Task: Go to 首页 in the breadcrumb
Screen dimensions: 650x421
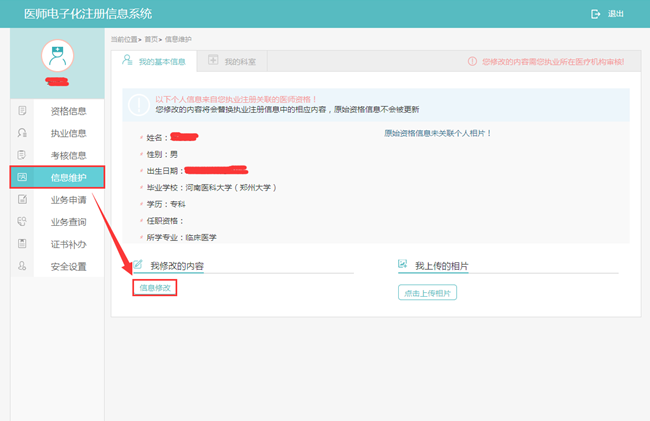Action: [x=151, y=39]
